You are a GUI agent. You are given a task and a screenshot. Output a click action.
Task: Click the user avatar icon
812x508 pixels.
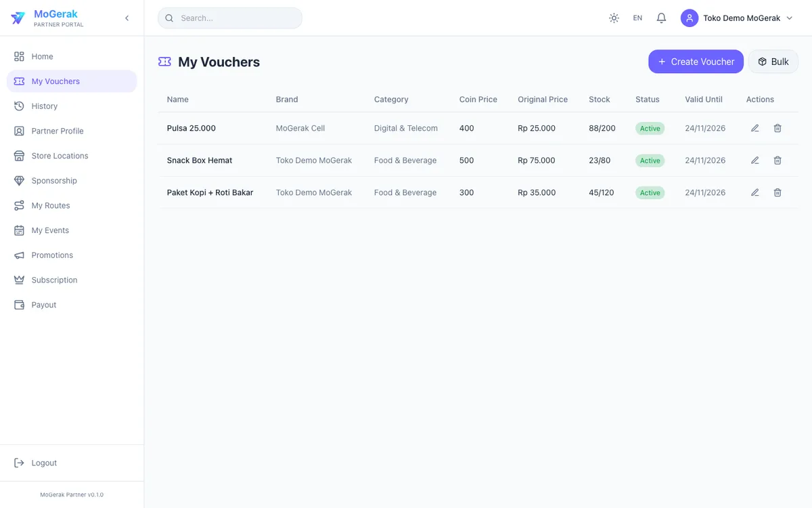(x=690, y=18)
